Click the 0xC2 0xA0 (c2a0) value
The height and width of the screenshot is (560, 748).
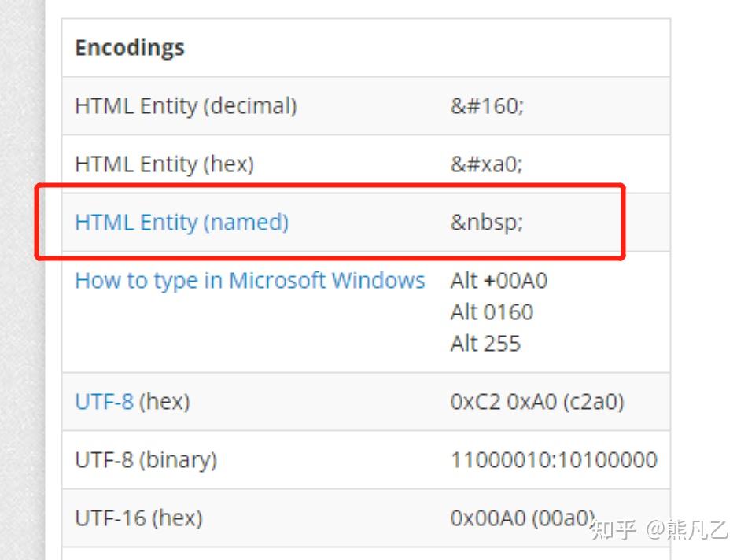click(x=537, y=402)
